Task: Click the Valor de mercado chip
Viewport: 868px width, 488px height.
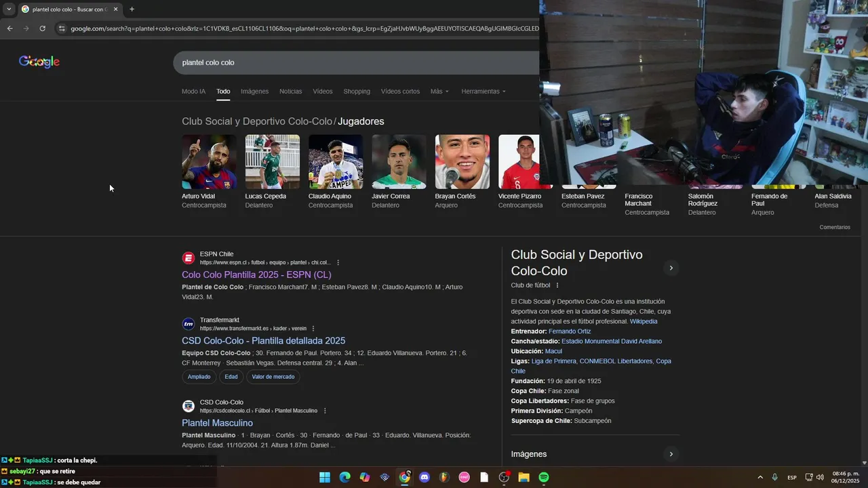Action: (x=273, y=377)
